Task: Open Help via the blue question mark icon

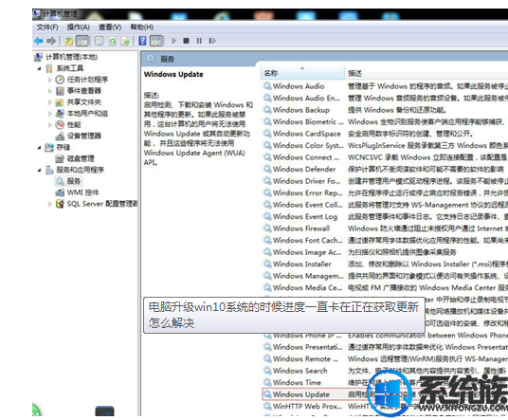Action: pos(142,41)
